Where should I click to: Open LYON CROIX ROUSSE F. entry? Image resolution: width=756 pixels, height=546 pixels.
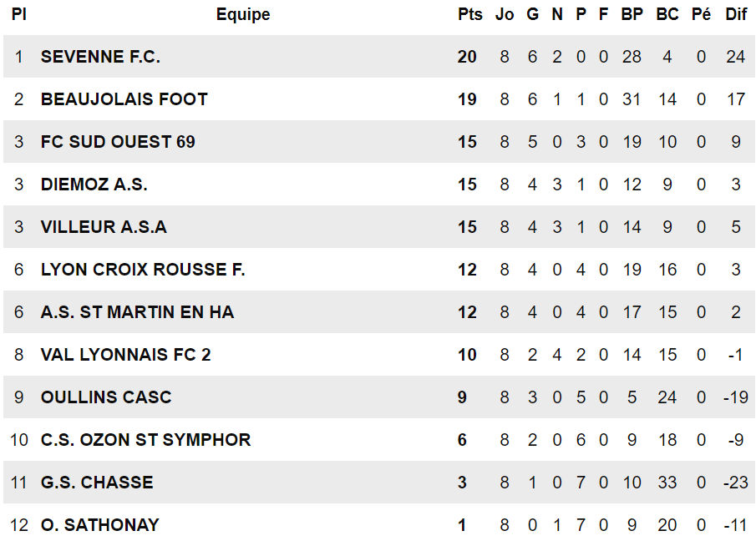point(143,270)
